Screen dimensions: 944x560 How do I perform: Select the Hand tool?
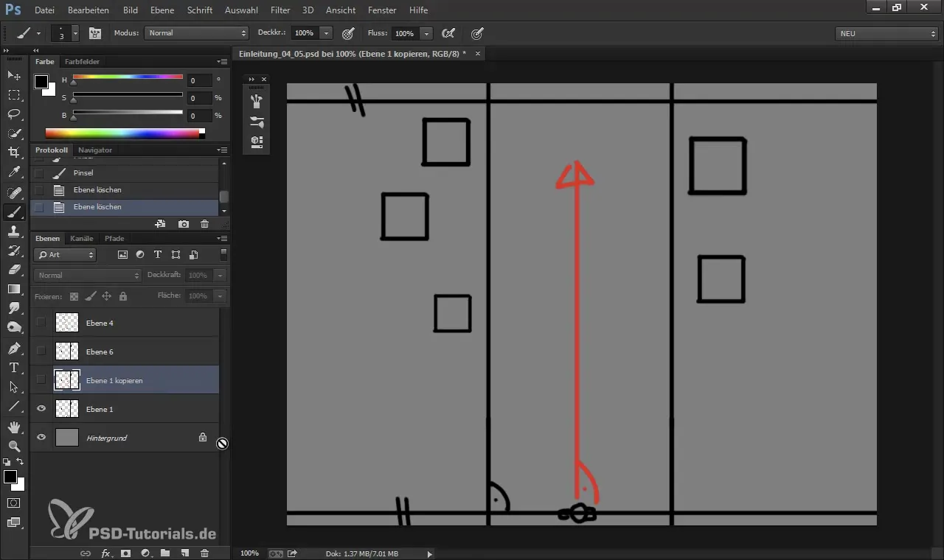(x=14, y=427)
